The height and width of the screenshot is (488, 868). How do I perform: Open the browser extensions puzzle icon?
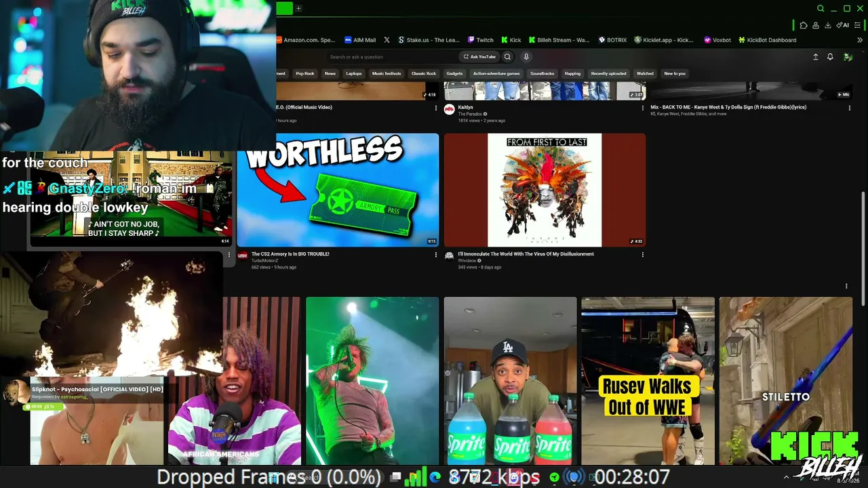[x=804, y=25]
